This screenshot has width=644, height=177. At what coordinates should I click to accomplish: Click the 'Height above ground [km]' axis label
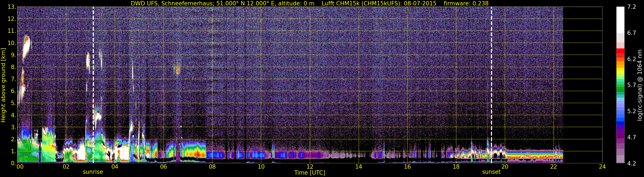[x=3, y=85]
